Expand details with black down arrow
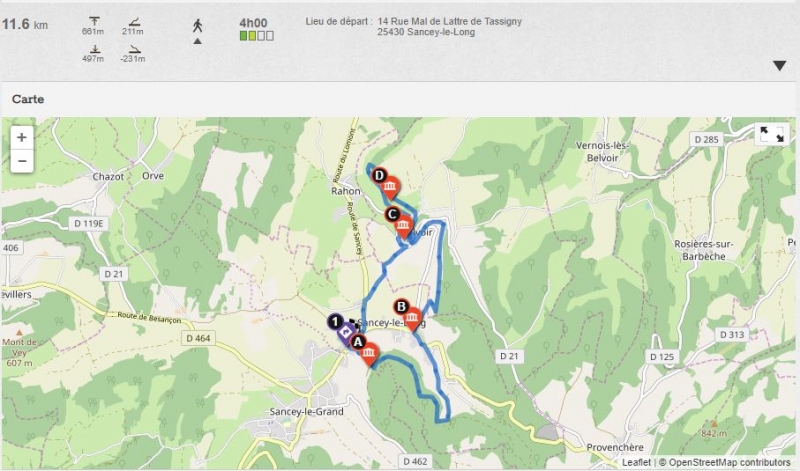Image resolution: width=800 pixels, height=471 pixels. pos(779,66)
